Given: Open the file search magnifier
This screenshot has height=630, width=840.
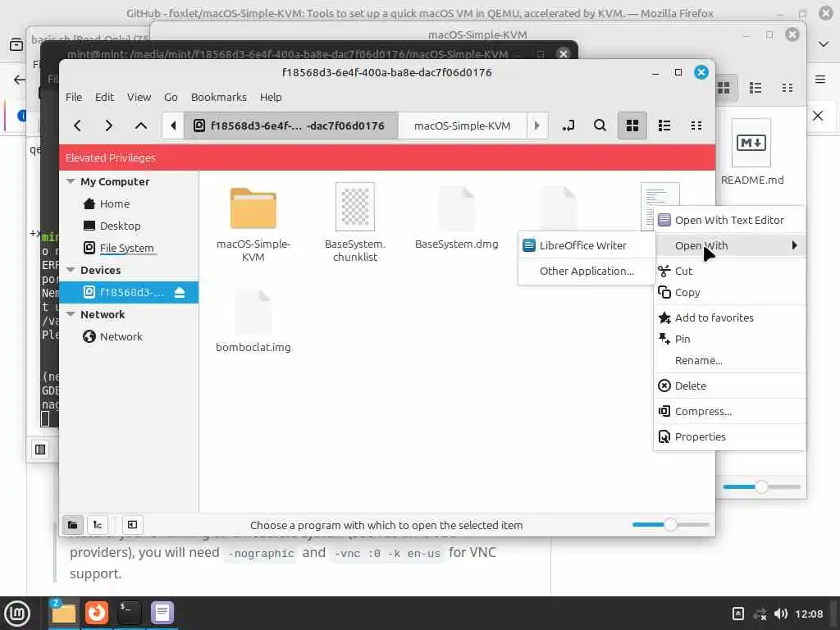Looking at the screenshot, I should tap(600, 126).
